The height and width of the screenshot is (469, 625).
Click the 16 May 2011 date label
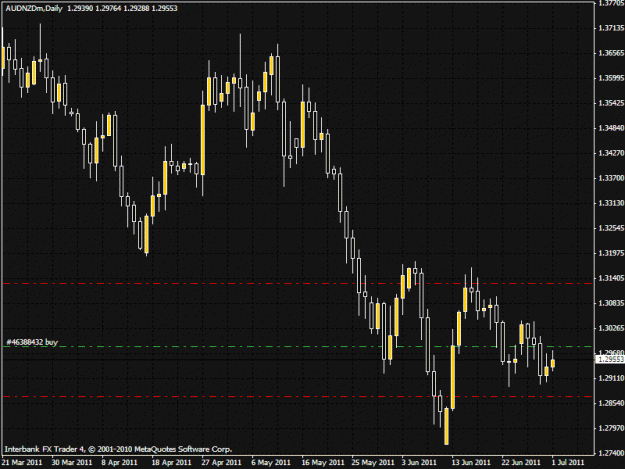[x=323, y=463]
